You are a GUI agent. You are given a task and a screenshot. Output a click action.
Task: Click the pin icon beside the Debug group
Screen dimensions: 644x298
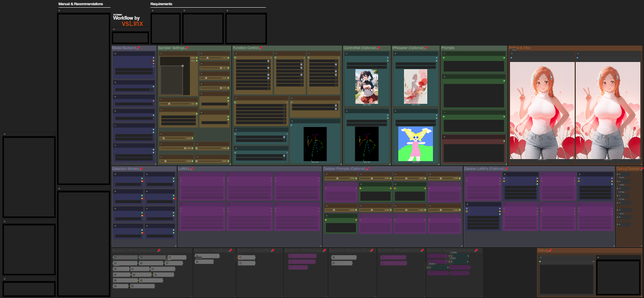550,250
